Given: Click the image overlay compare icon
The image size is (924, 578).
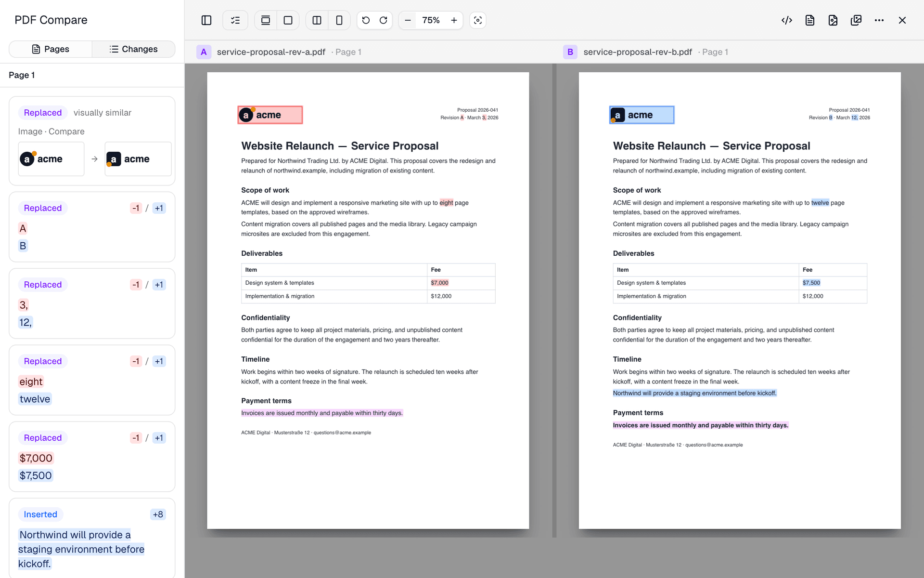Looking at the screenshot, I should pos(856,20).
